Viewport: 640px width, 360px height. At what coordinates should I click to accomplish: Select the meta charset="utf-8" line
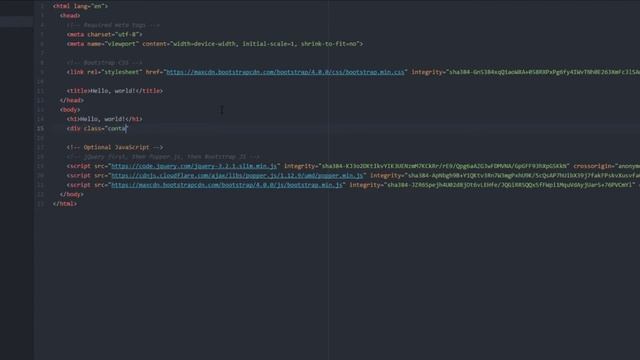(104, 34)
